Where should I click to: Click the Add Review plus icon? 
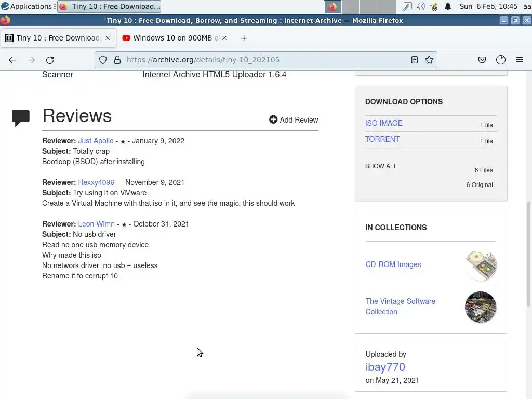[x=273, y=119]
